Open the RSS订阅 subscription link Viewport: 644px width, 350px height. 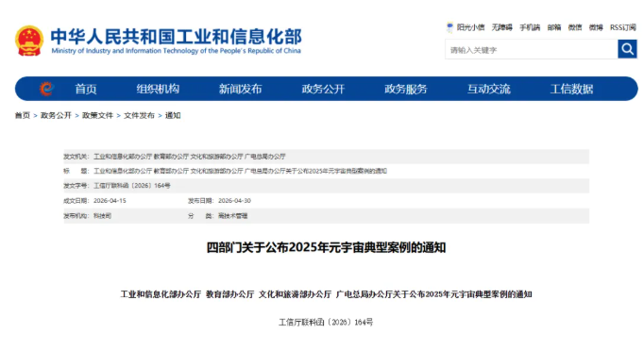click(623, 27)
